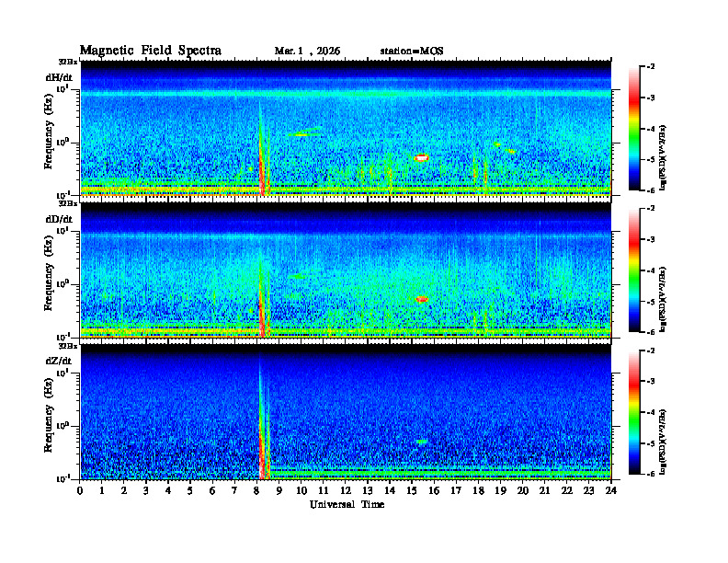Screen dimensions: 728x563
Task: Click the red-white emission blob near 15.5 UT in dH/dt
Action: (421, 157)
